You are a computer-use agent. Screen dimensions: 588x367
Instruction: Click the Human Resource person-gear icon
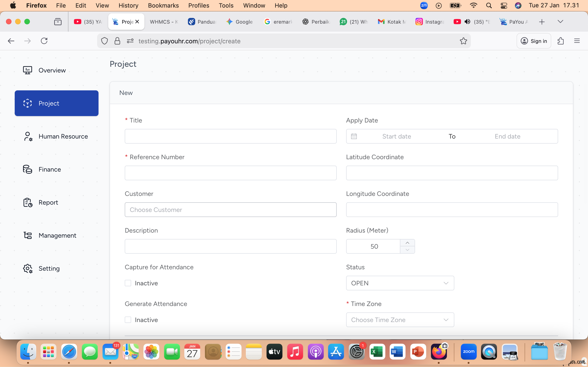pos(28,136)
